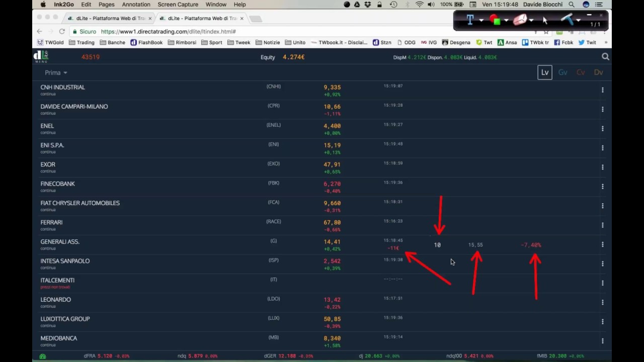
Task: Open the Pages menu
Action: 106,5
